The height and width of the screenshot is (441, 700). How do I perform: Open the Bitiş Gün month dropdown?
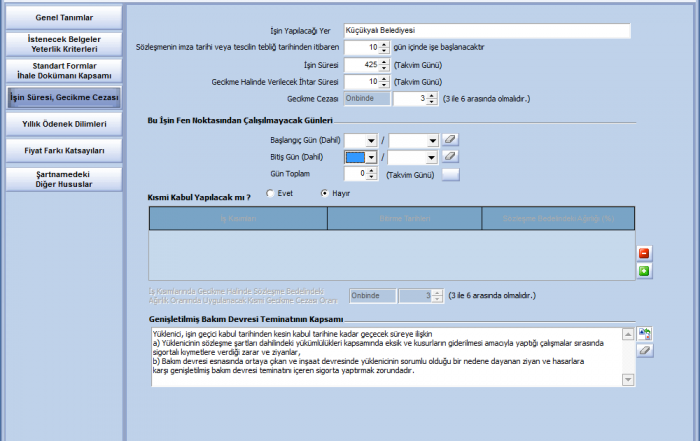431,157
